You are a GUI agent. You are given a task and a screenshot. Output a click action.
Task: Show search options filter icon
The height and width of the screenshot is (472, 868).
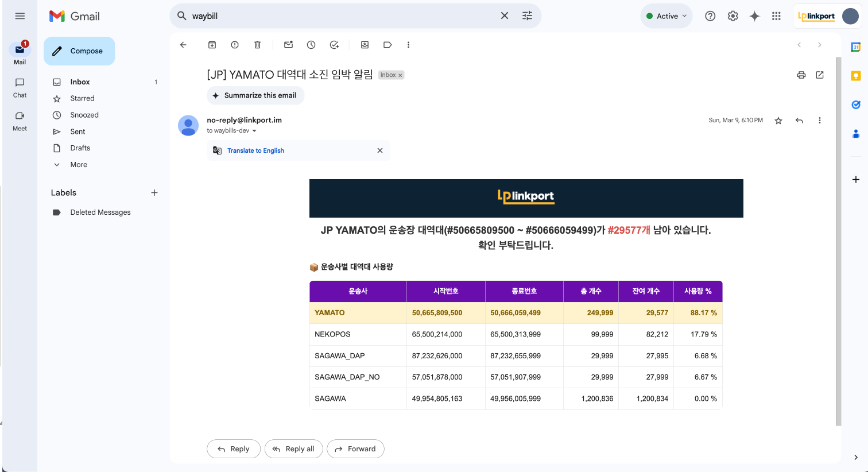pos(527,16)
